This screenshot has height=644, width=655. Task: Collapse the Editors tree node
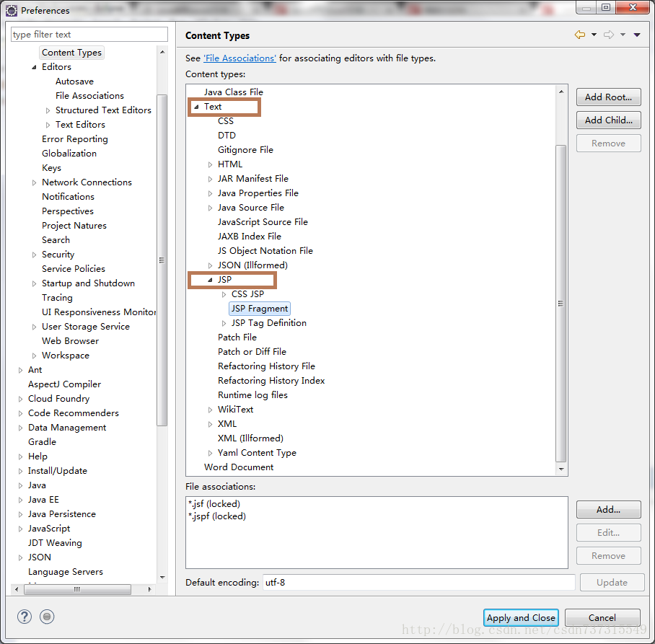(34, 67)
